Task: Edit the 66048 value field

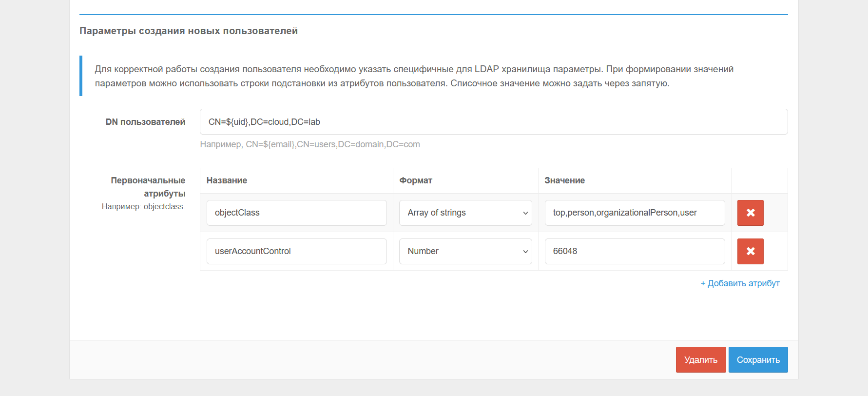Action: [635, 251]
